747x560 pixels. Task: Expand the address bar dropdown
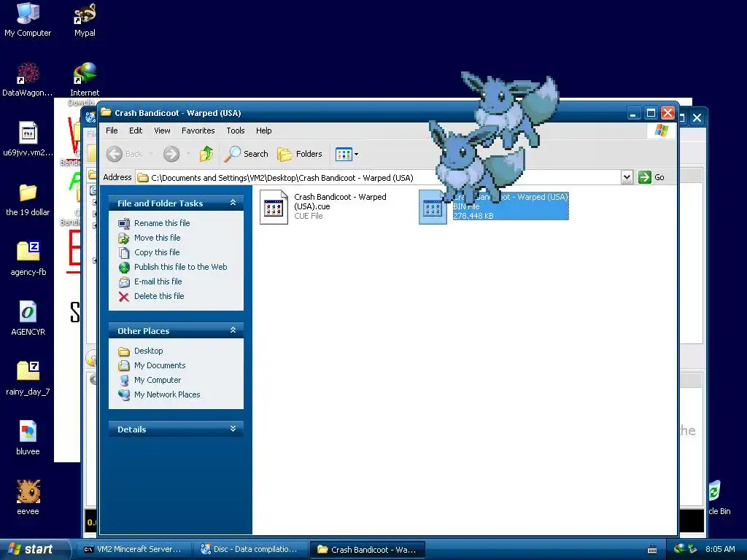627,177
